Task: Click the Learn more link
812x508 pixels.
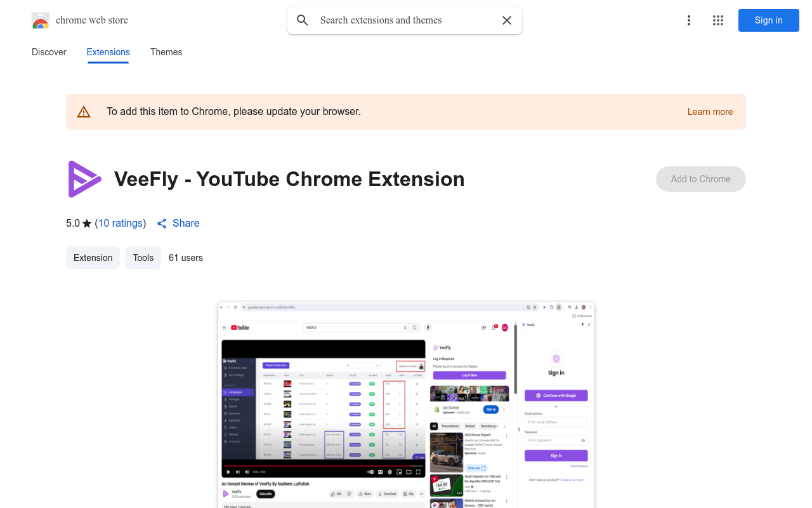Action: pyautogui.click(x=710, y=112)
